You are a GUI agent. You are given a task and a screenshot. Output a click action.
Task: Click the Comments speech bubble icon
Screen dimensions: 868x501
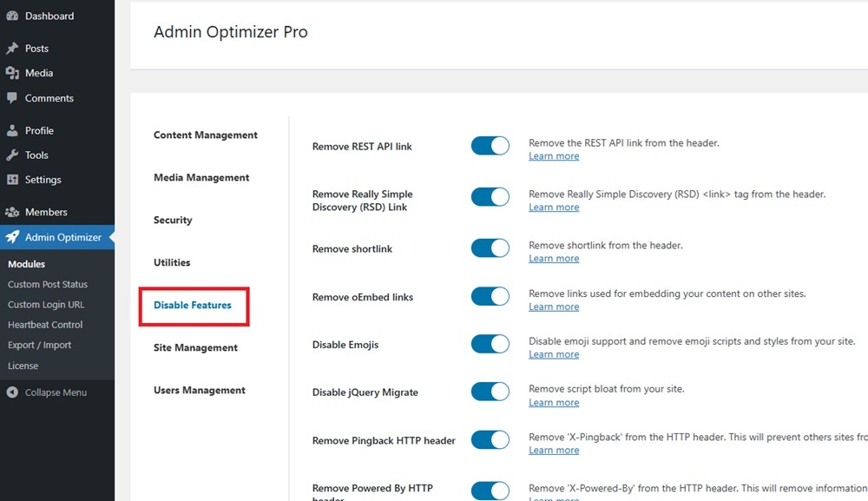[12, 98]
